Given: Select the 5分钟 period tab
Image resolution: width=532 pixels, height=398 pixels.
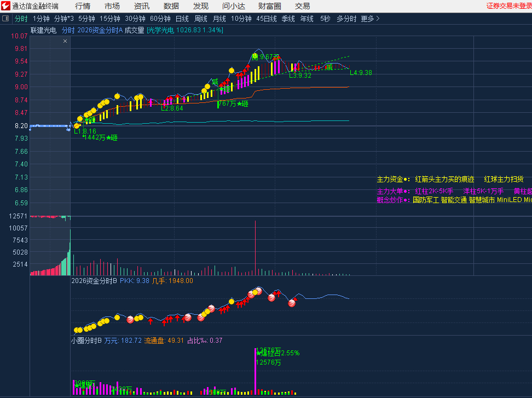Looking at the screenshot, I should [86, 19].
